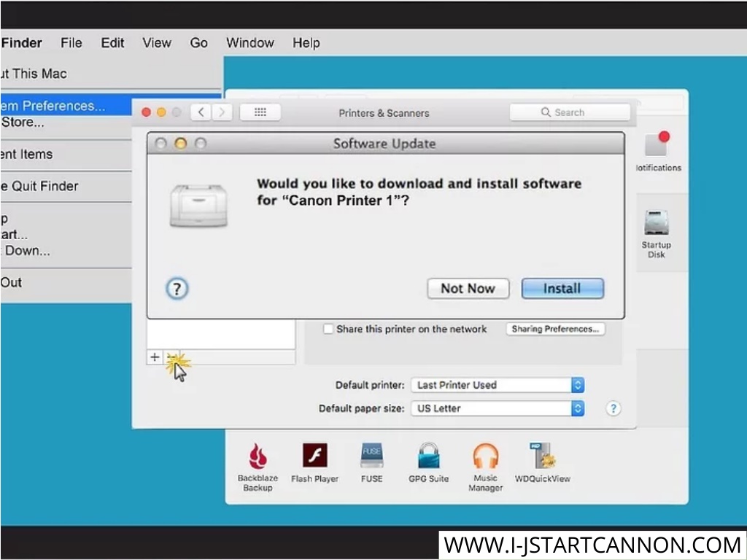This screenshot has width=747, height=560.
Task: Select About This Mac menu entry
Action: point(112,74)
